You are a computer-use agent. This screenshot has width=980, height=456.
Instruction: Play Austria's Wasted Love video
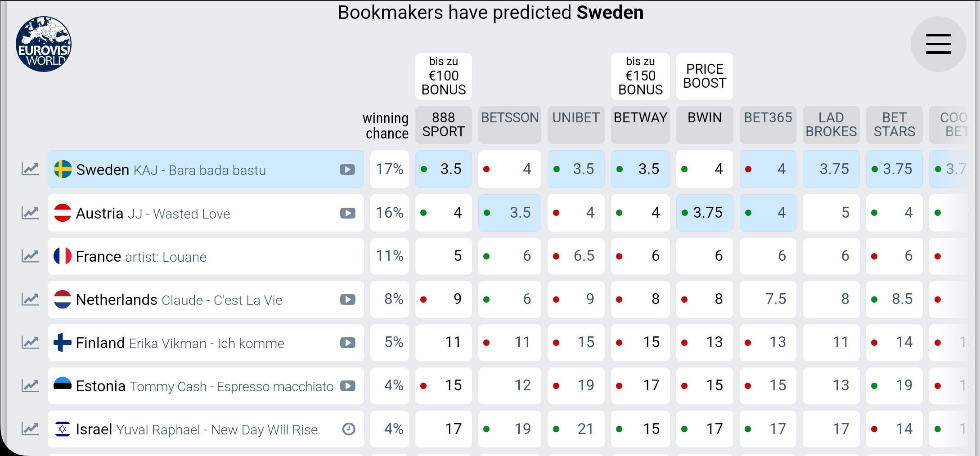347,213
